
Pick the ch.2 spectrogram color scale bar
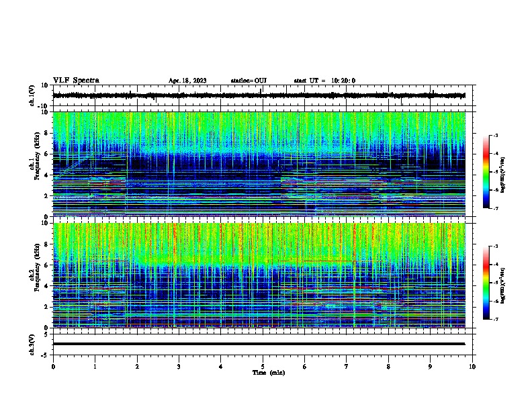pos(486,283)
